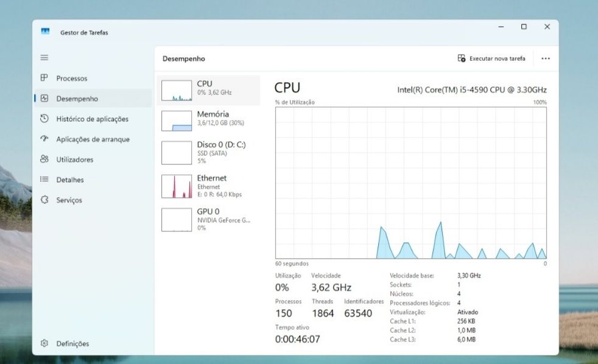Go to Histórico de aplicações
598x364 pixels.
click(93, 119)
